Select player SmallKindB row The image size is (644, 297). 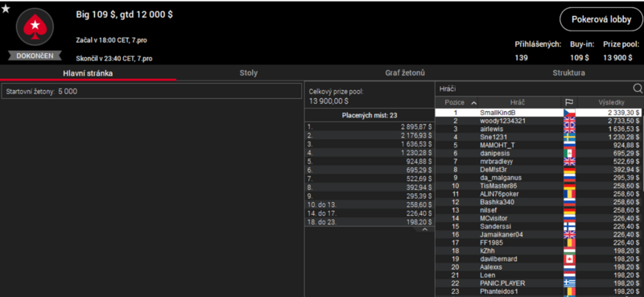538,113
